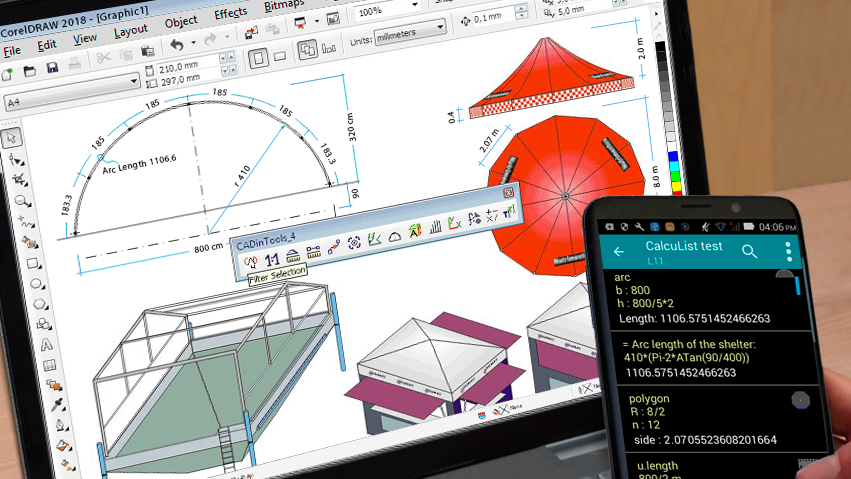This screenshot has height=479, width=851.
Task: Tap the search magnifier in CalcuList
Action: tap(750, 251)
